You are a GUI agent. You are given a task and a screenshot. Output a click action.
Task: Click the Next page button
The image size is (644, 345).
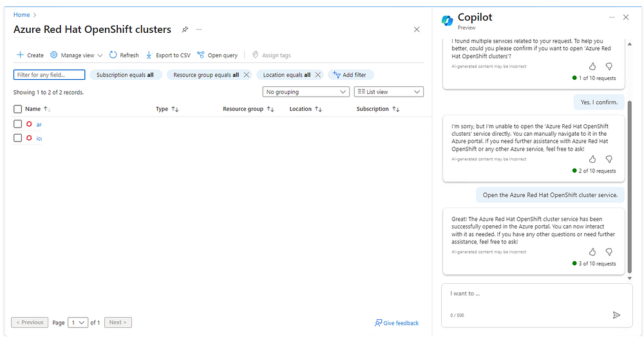tap(118, 322)
